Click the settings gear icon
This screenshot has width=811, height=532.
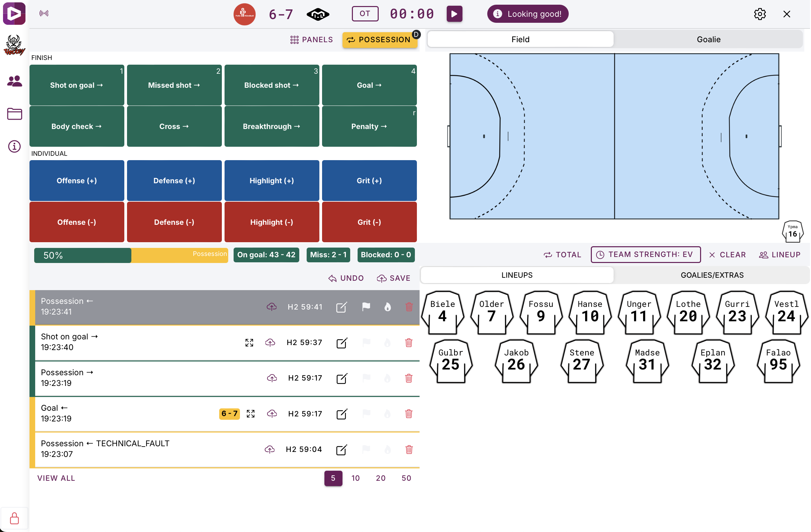coord(760,14)
